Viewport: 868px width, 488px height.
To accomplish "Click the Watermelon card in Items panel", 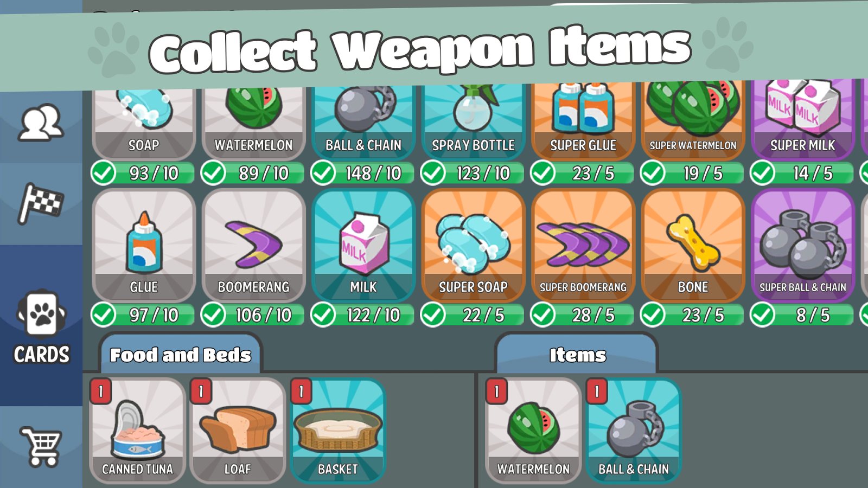I will (533, 431).
